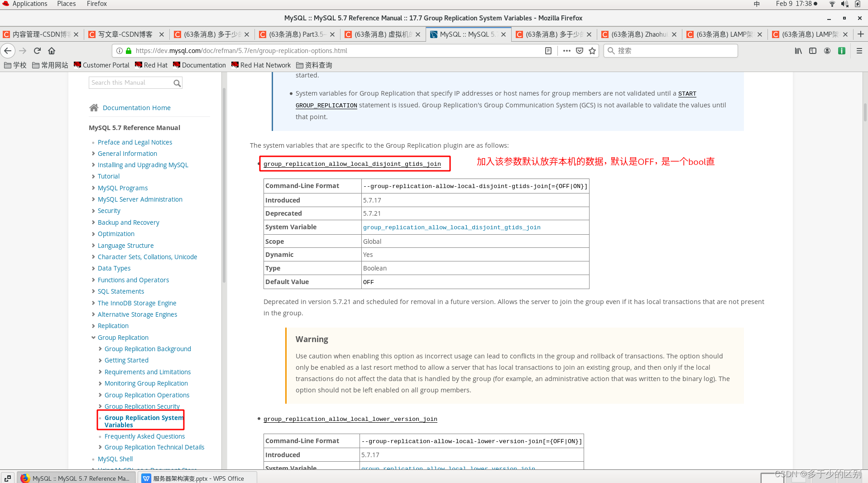Open the Firefox hamburger menu

859,51
